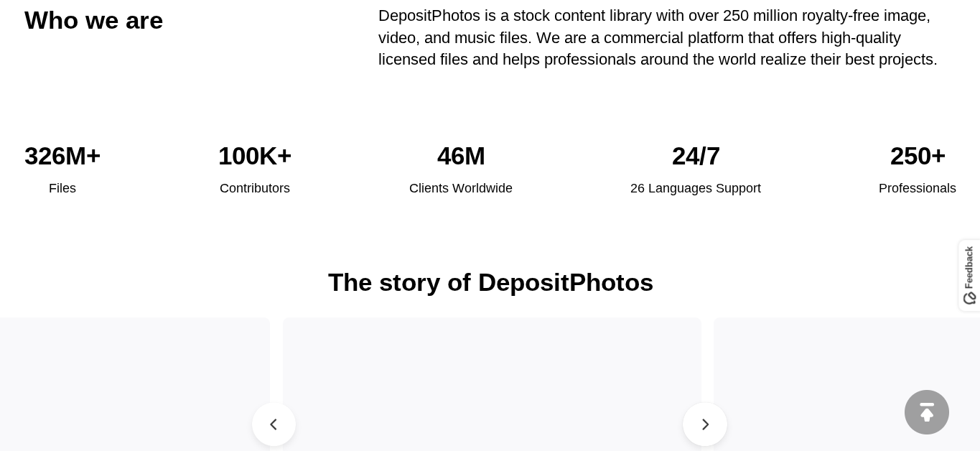
Task: Click the Files label under 326M+
Action: pyautogui.click(x=62, y=188)
